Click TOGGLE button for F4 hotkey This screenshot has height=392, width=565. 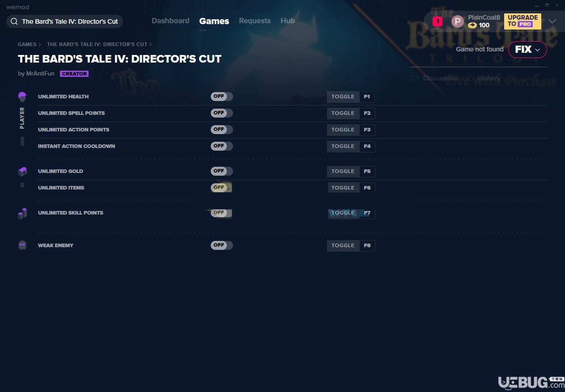click(x=343, y=147)
